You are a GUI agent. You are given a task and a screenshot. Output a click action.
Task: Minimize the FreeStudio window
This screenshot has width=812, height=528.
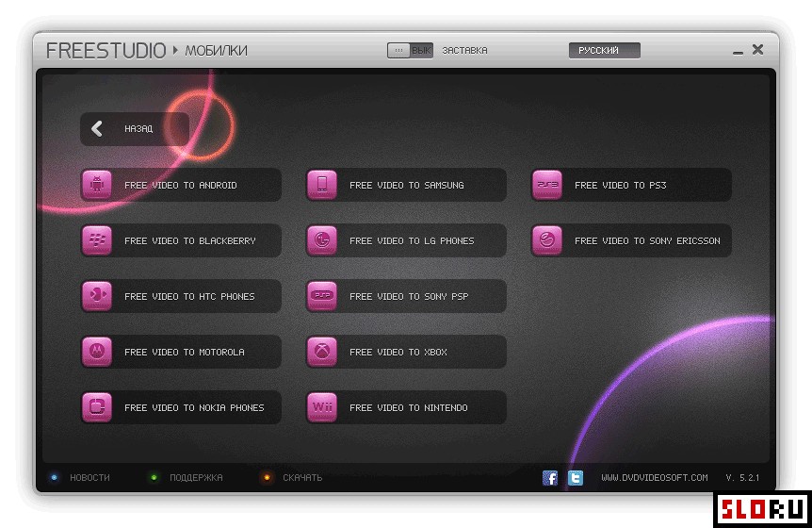pos(738,51)
